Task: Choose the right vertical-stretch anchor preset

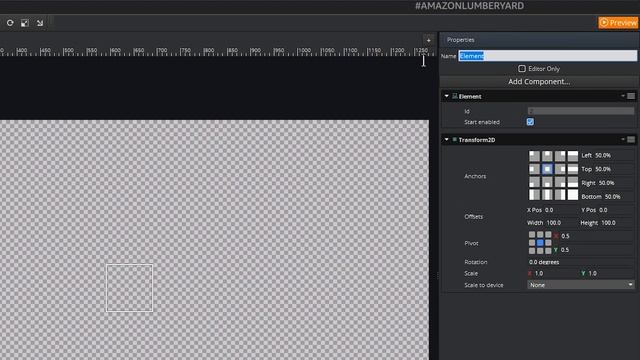Action: pos(560,195)
